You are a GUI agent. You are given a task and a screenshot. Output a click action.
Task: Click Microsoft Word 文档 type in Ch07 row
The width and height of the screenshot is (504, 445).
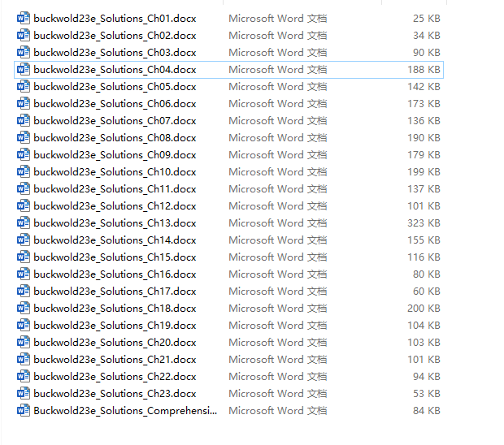278,121
